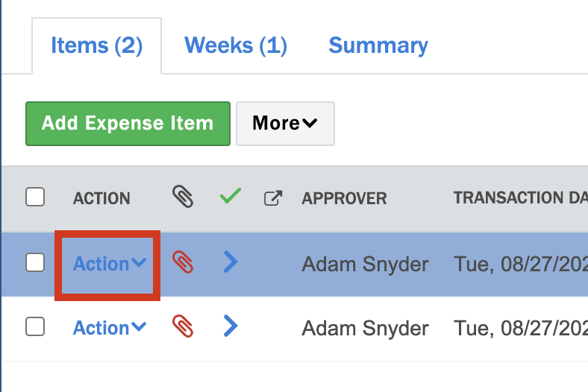Image resolution: width=588 pixels, height=392 pixels.
Task: Open the Summary tab
Action: [x=378, y=45]
